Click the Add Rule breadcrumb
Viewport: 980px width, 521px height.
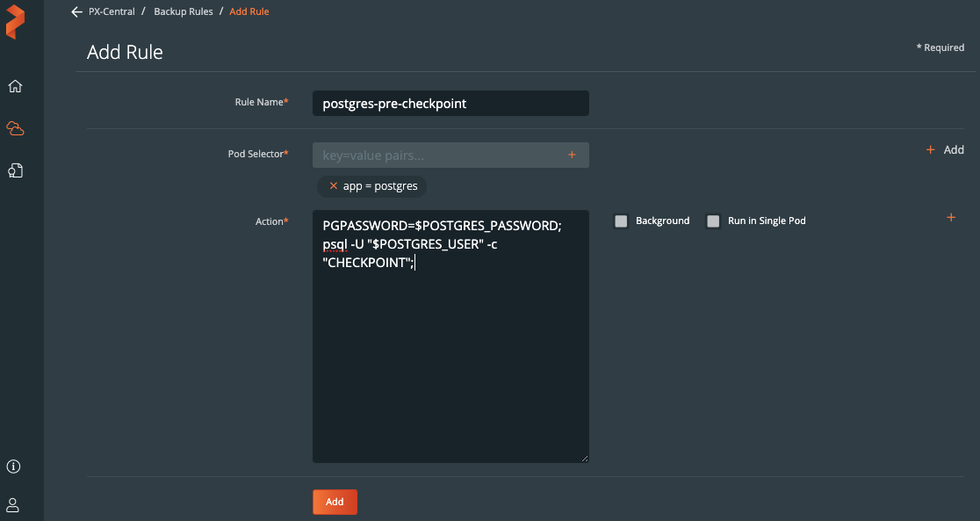click(249, 12)
